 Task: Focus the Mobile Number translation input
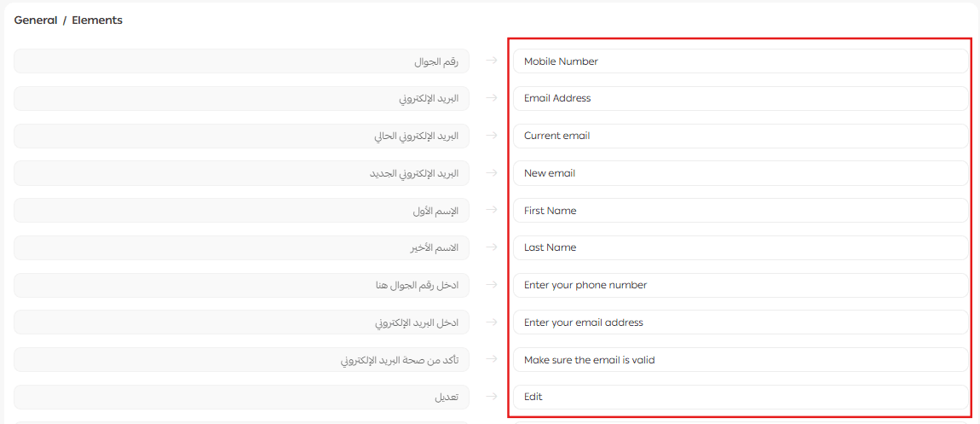coord(740,61)
